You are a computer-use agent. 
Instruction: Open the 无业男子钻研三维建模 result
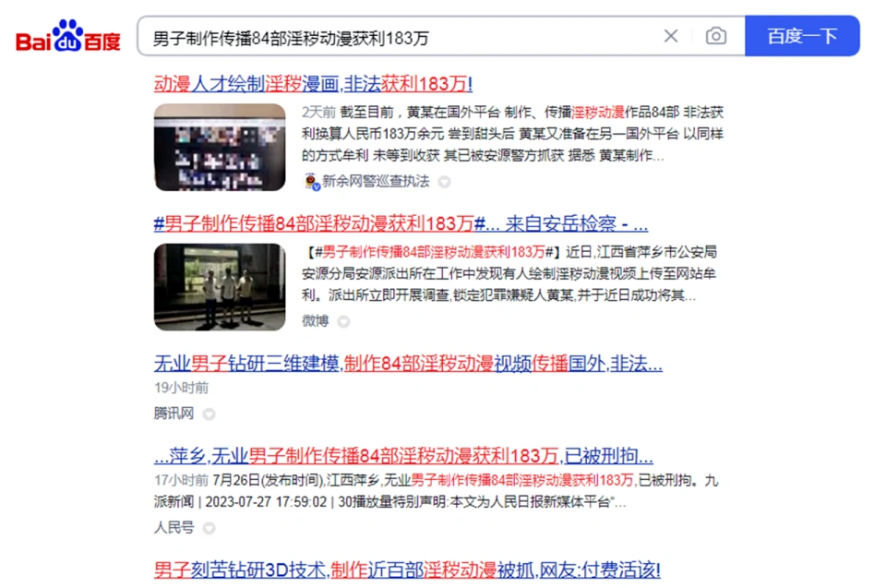tap(407, 364)
